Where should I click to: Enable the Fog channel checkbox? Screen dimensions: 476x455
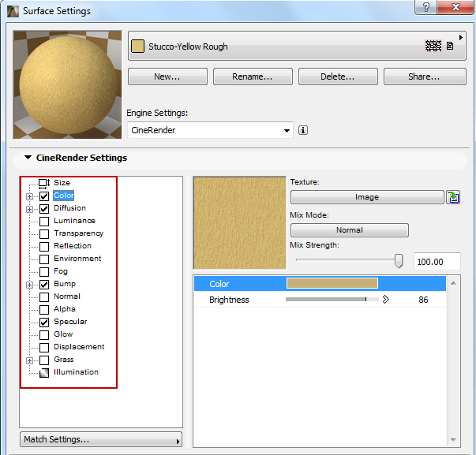coord(44,272)
